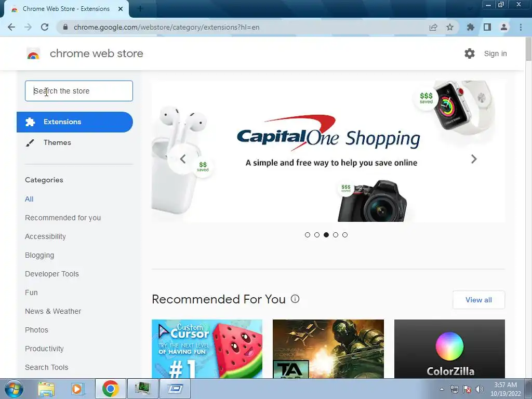Click the info icon beside Recommended For You

[x=295, y=299]
